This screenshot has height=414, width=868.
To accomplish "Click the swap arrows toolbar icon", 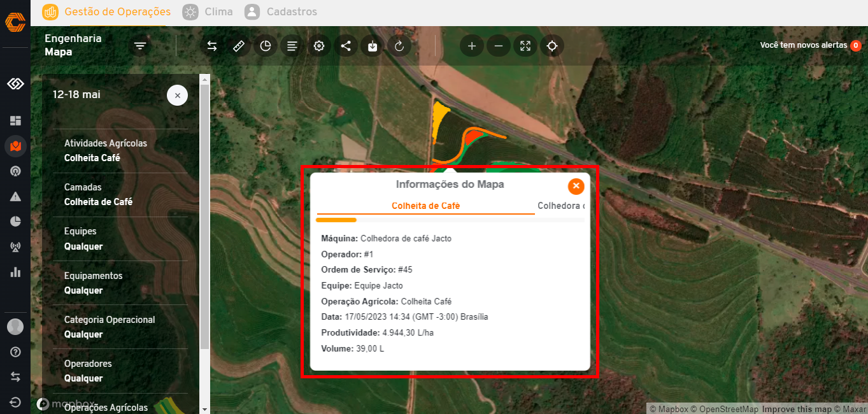I will click(212, 46).
